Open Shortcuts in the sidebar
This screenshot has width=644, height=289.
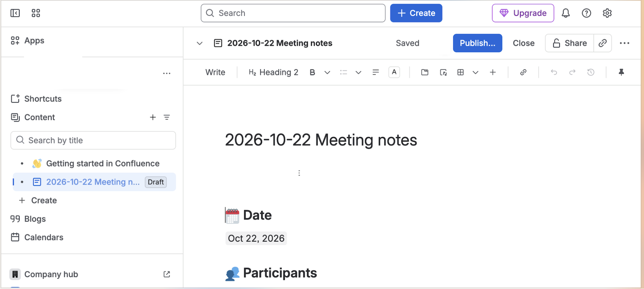click(36, 99)
